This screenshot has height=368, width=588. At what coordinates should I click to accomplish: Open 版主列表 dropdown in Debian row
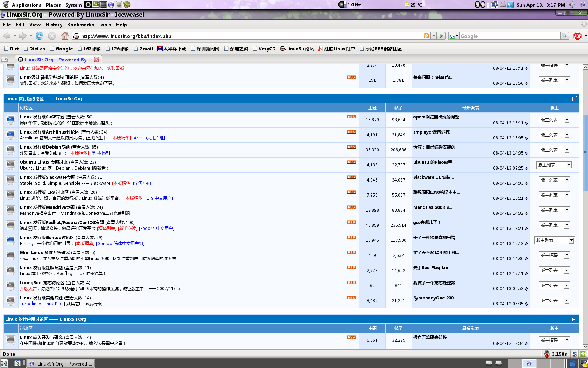554,150
